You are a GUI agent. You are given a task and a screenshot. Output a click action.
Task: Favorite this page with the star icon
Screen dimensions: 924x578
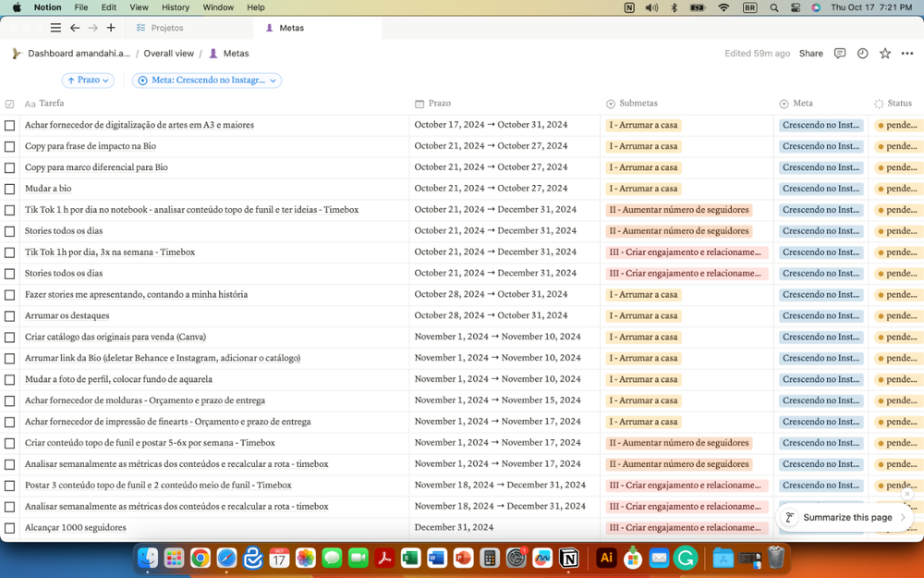coord(885,54)
